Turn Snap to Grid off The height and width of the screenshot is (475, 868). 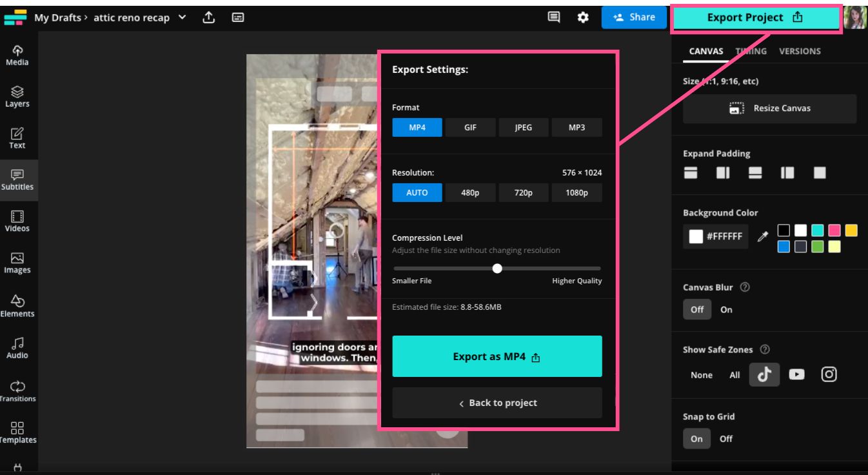(726, 439)
